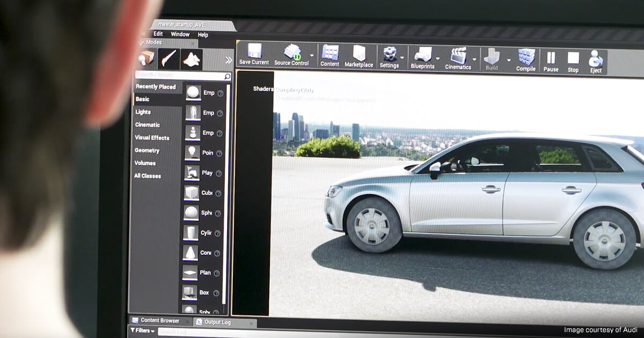Select the All Classes category

148,176
